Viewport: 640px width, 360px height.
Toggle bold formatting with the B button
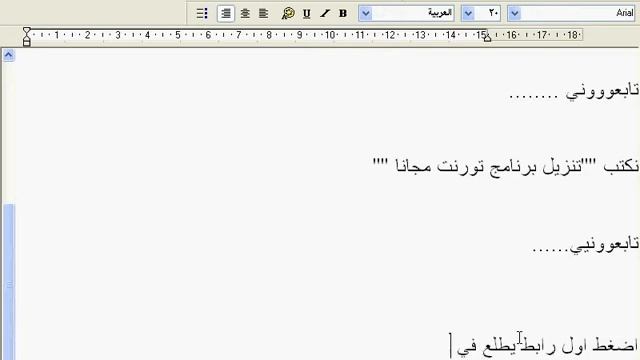343,13
